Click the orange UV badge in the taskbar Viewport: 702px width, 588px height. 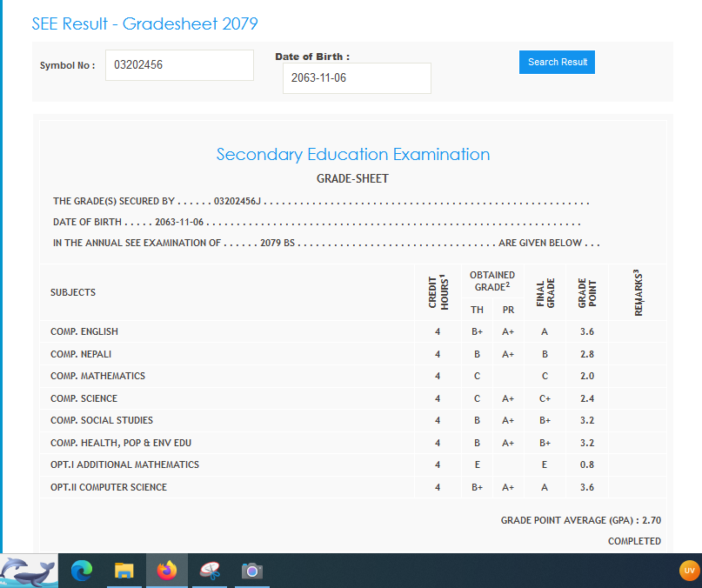(689, 571)
